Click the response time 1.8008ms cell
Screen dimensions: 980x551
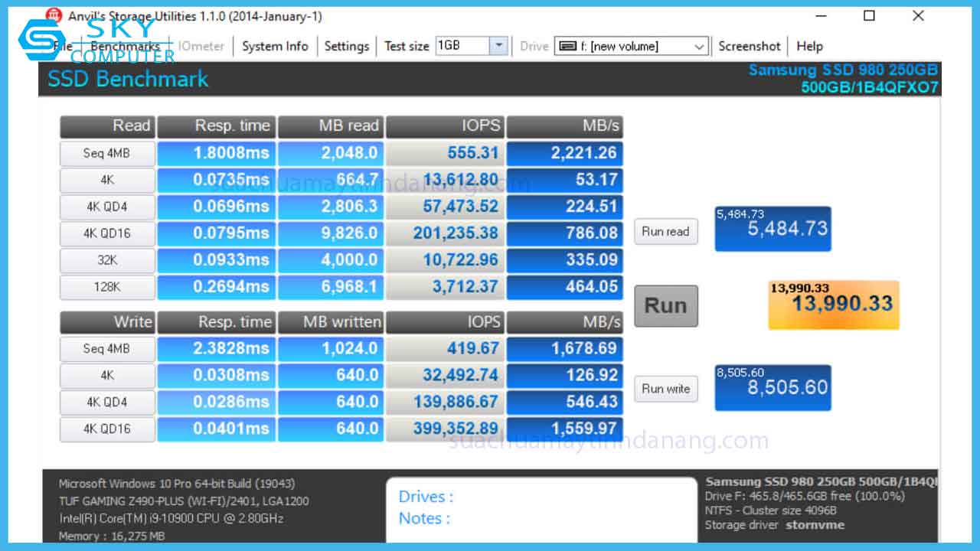click(217, 153)
